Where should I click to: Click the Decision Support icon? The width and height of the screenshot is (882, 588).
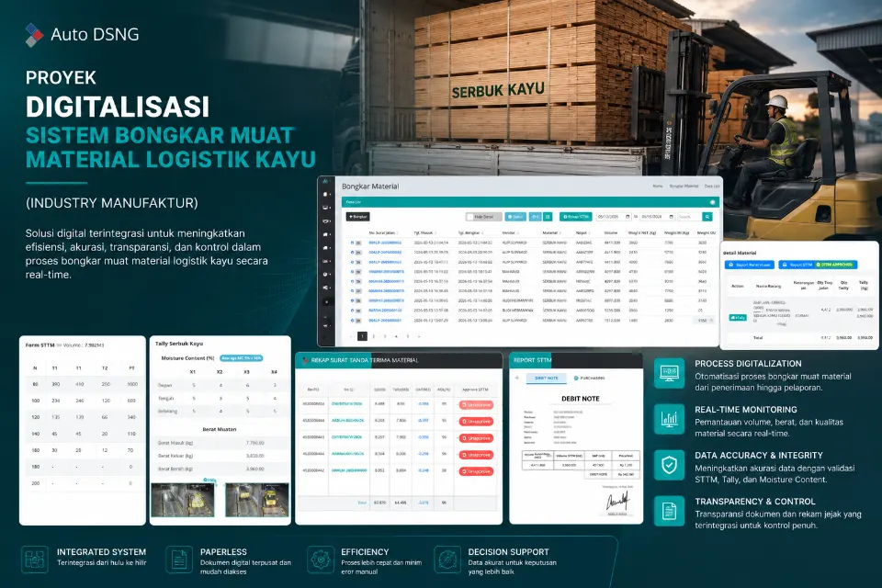pyautogui.click(x=447, y=560)
